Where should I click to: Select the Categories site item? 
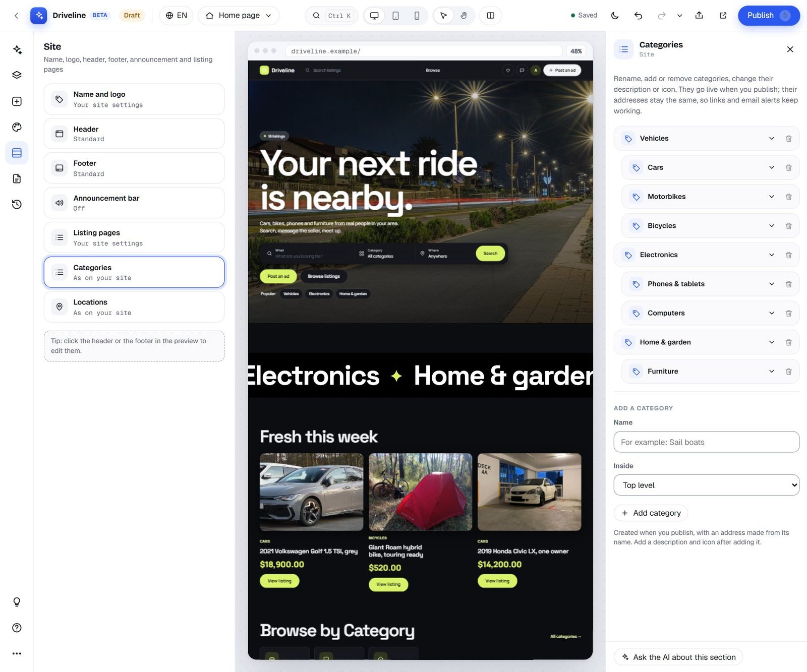click(x=134, y=272)
